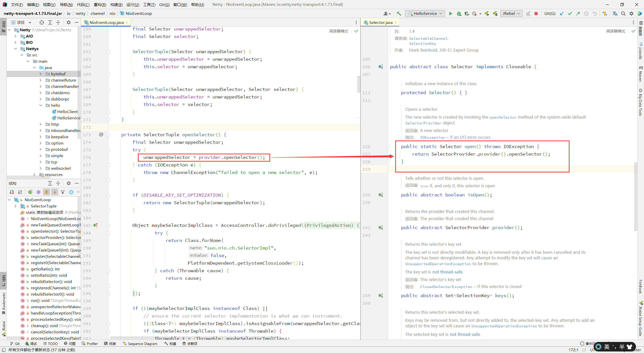Collapse the Nettys module
The height and width of the screenshot is (353, 644).
(x=15, y=49)
